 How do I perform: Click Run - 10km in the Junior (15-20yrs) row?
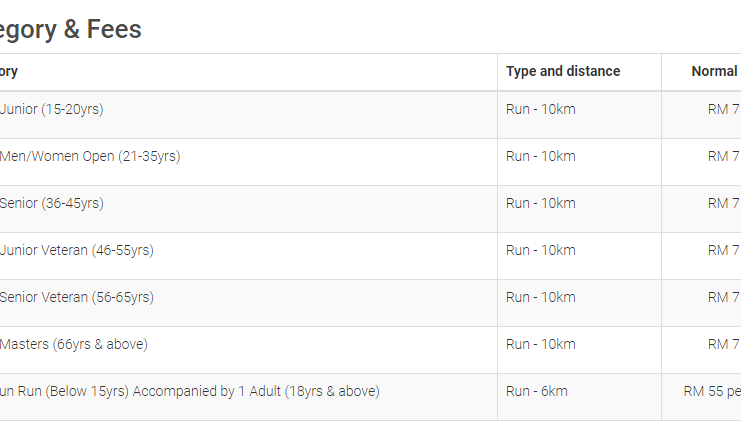coord(541,109)
